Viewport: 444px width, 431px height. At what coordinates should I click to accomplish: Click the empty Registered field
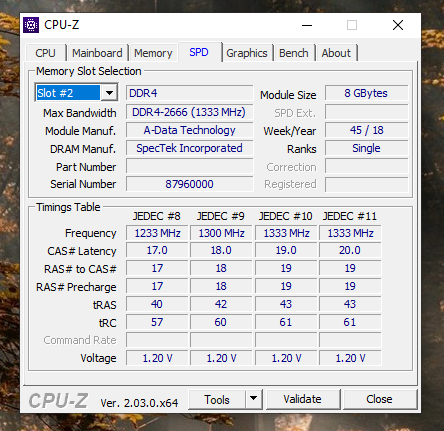[366, 185]
